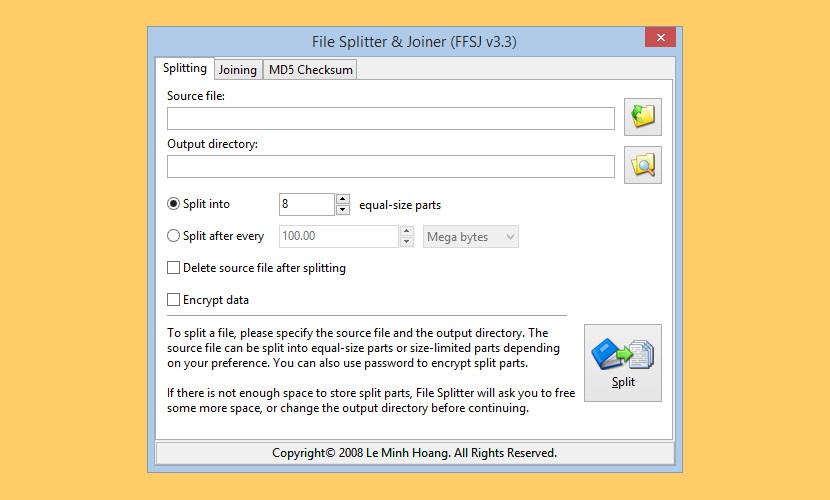The height and width of the screenshot is (500, 830).
Task: Click the 'Output directory:' label
Action: tap(212, 144)
